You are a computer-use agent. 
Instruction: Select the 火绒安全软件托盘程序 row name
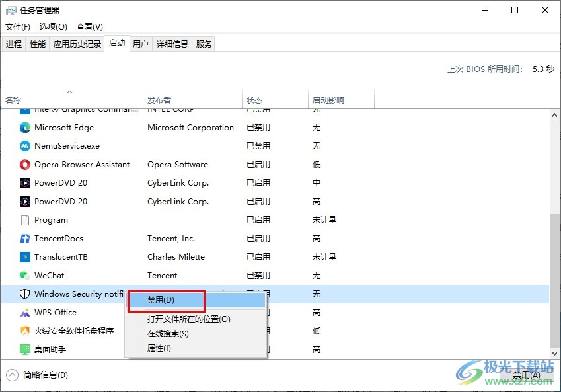[x=74, y=331]
